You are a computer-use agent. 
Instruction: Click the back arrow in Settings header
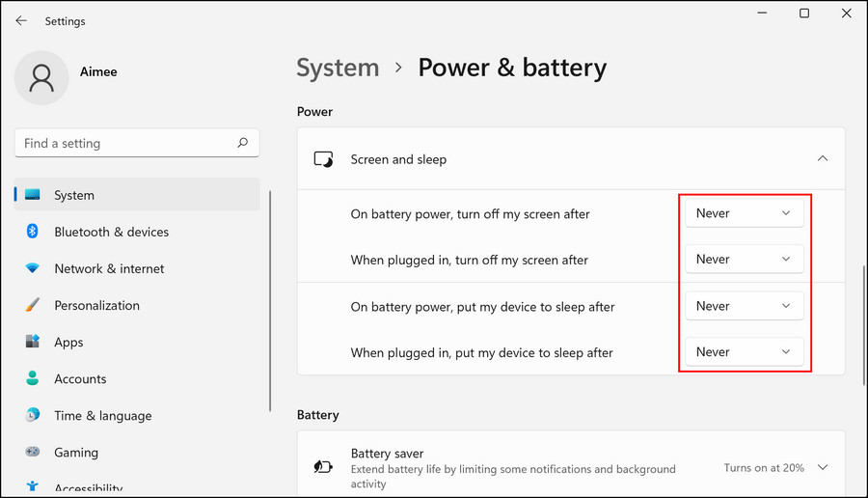21,20
